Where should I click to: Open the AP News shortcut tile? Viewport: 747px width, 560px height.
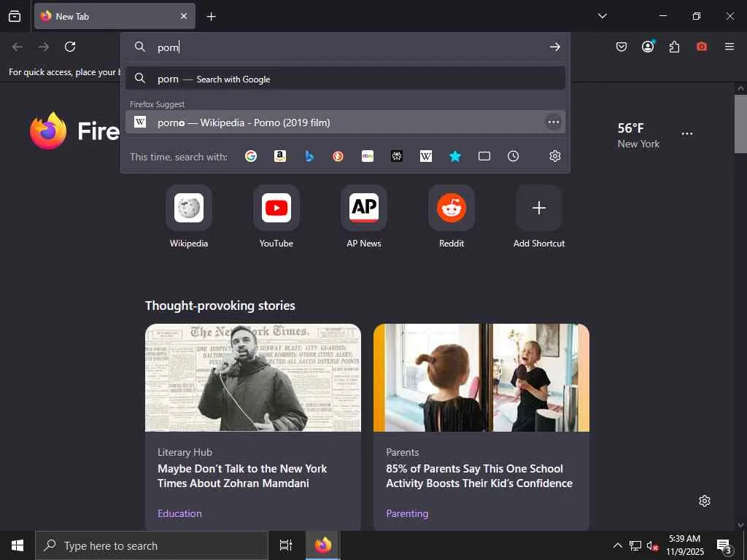coord(364,217)
